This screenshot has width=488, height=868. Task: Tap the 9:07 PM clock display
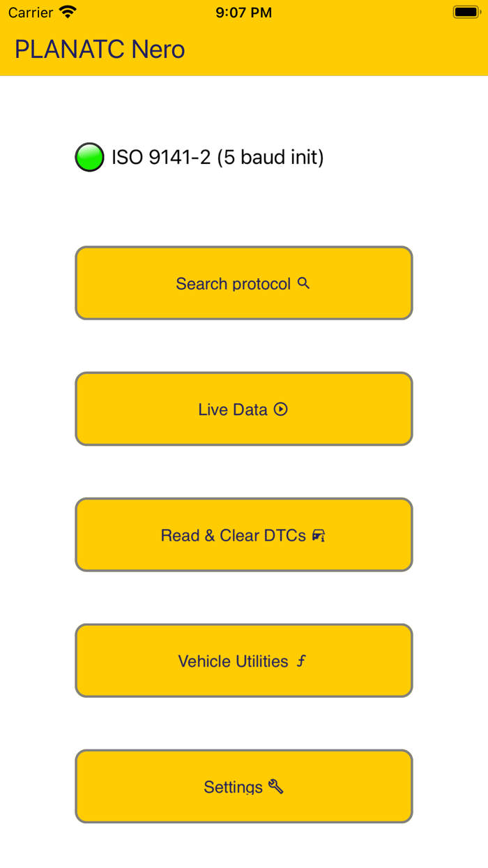[243, 11]
